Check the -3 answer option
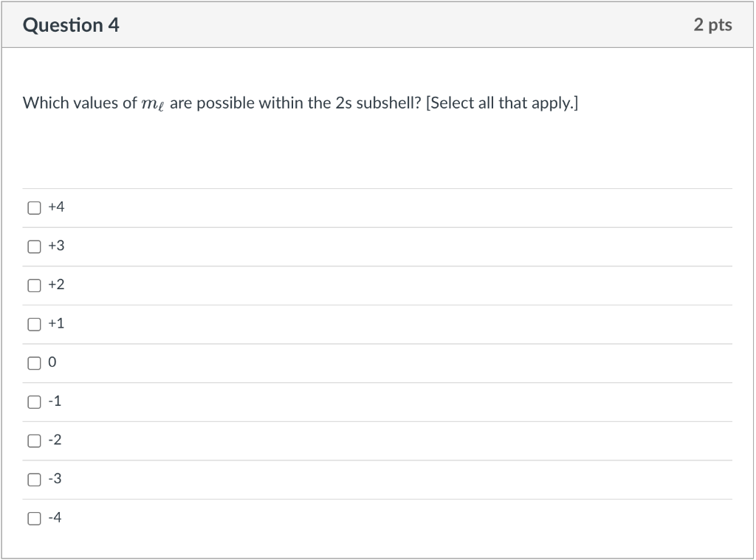This screenshot has height=560, width=756. coord(34,479)
